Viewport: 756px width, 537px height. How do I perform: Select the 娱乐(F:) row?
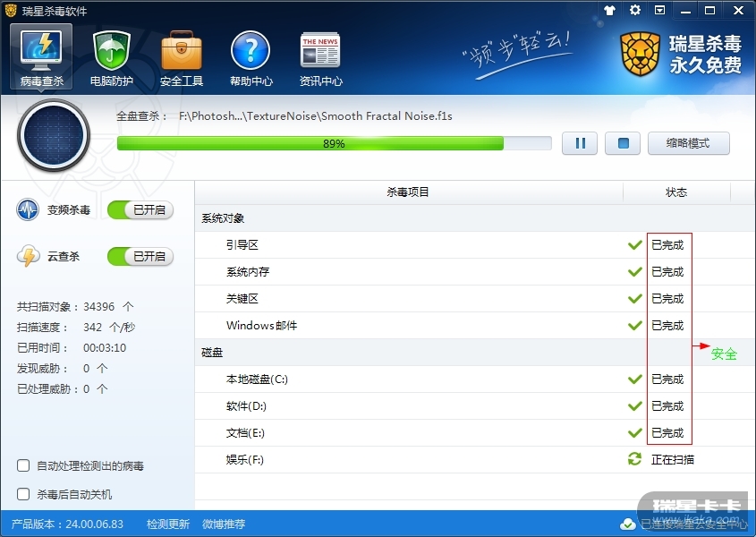[x=475, y=459]
